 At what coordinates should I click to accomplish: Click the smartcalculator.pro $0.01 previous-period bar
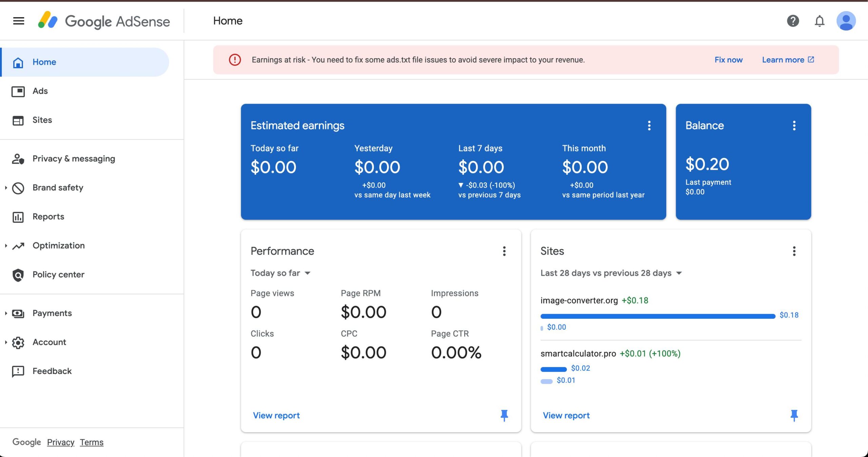pos(546,381)
